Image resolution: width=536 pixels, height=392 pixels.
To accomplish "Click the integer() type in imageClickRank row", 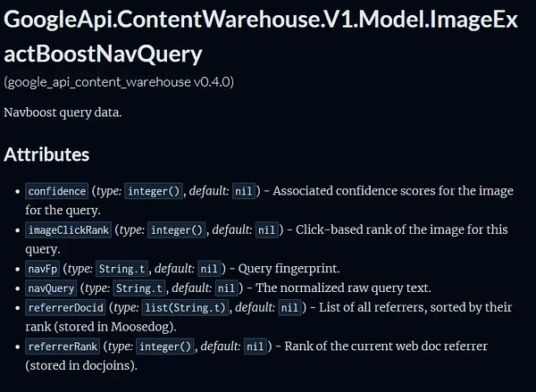I will coord(176,230).
